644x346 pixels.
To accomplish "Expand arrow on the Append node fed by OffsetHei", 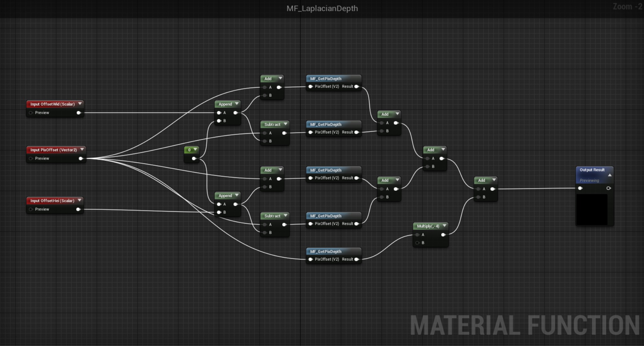I will (237, 195).
